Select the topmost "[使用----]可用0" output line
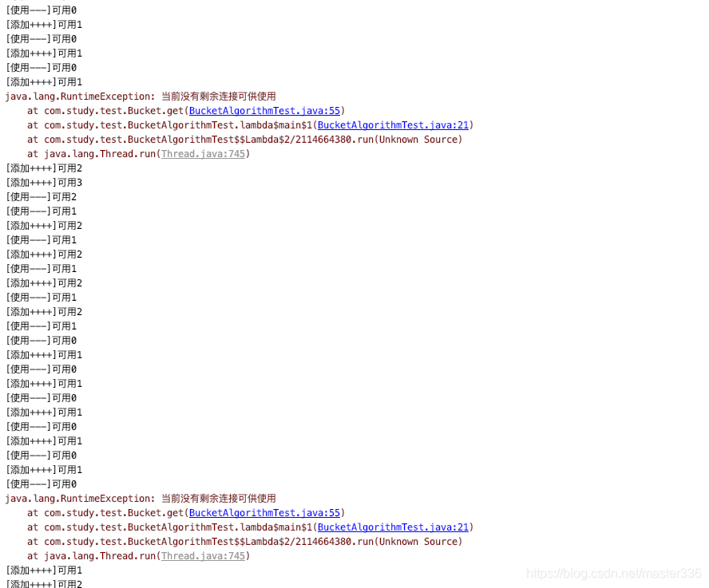The width and height of the screenshot is (709, 588). click(x=42, y=10)
